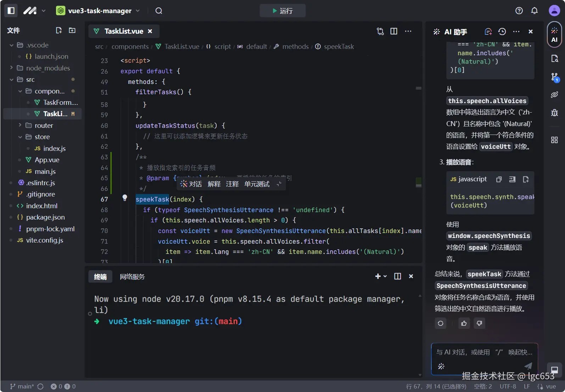Toggle the split editor layout icon
565x392 pixels.
[394, 31]
